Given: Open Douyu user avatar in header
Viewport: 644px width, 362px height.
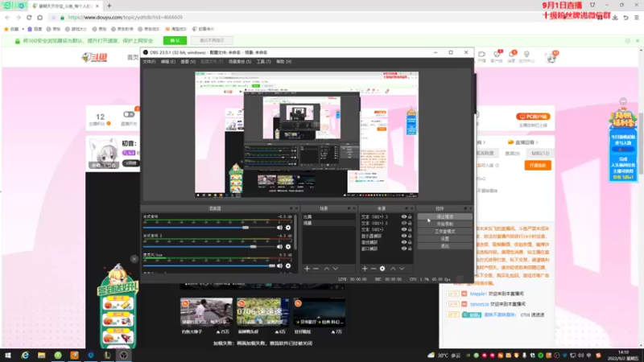Looking at the screenshot, I should pyautogui.click(x=551, y=57).
